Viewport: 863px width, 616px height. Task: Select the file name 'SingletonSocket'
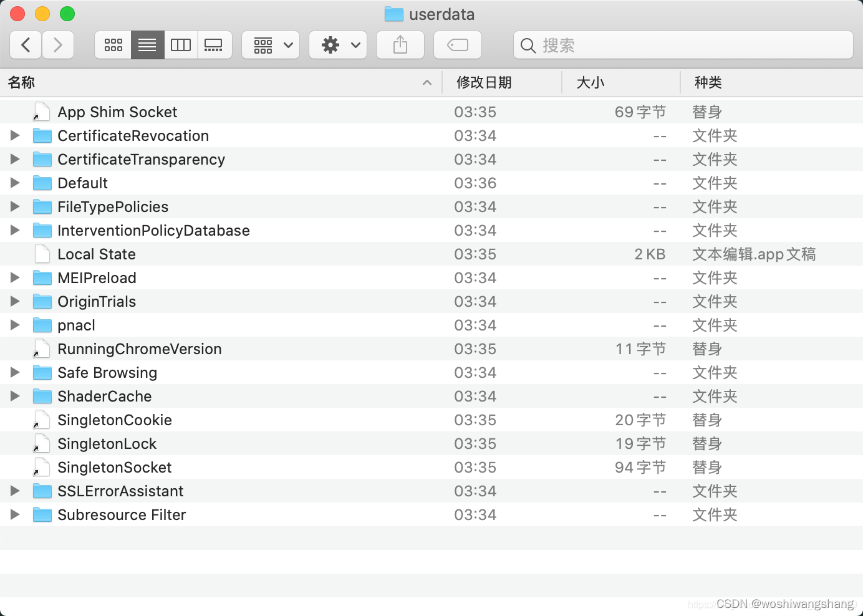[115, 468]
